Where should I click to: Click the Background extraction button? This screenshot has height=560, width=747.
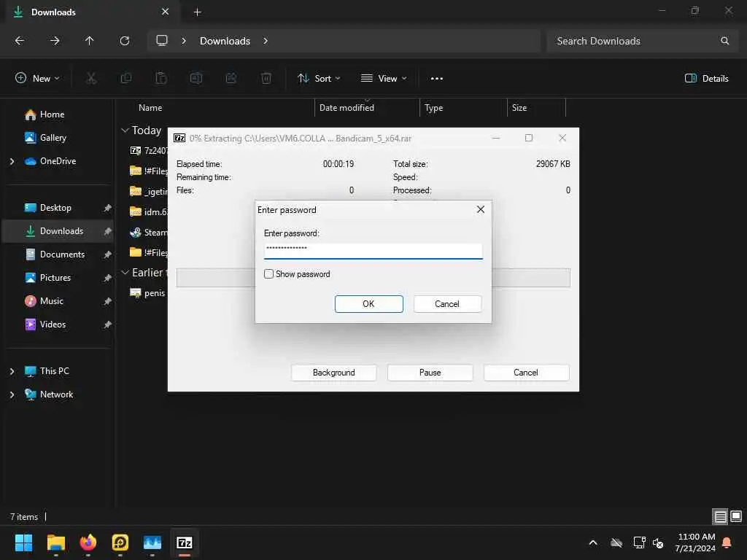point(333,373)
